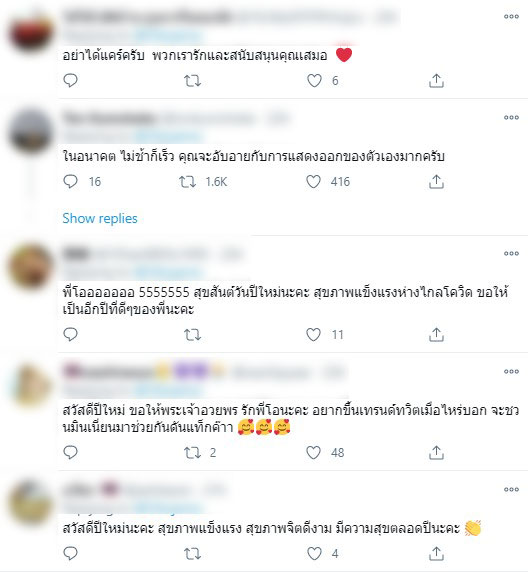Viewport: 528px width, 572px height.
Task: Like the tweet with 416 likes
Action: (313, 182)
